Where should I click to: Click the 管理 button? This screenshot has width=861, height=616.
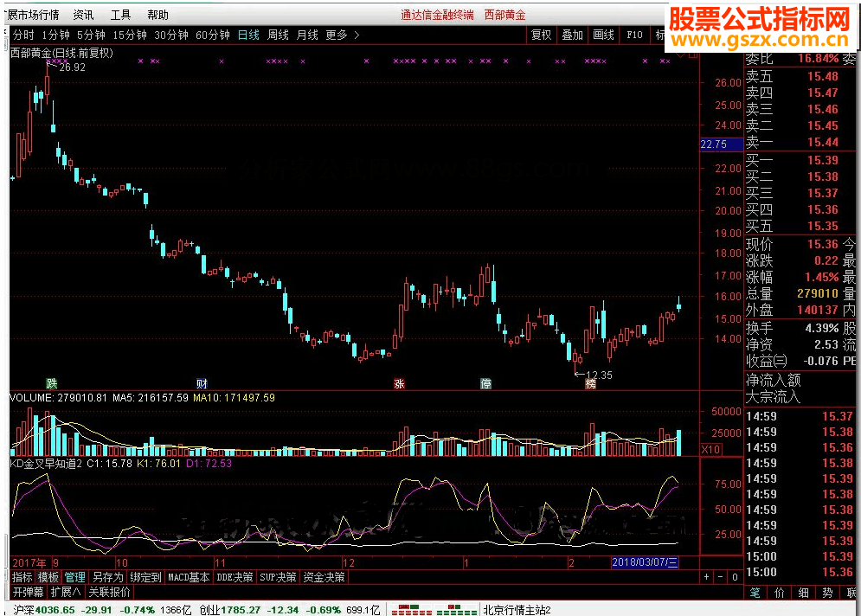pos(74,577)
